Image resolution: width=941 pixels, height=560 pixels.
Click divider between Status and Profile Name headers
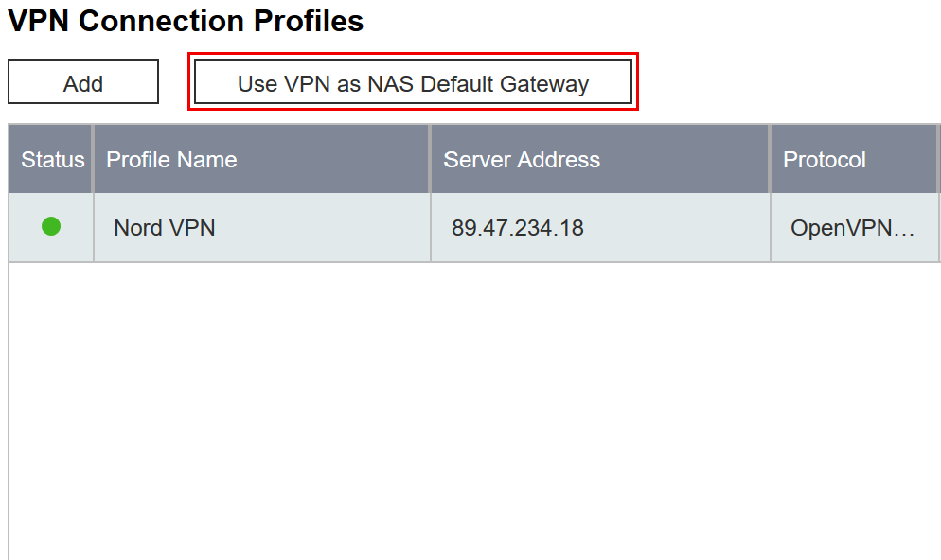point(93,159)
